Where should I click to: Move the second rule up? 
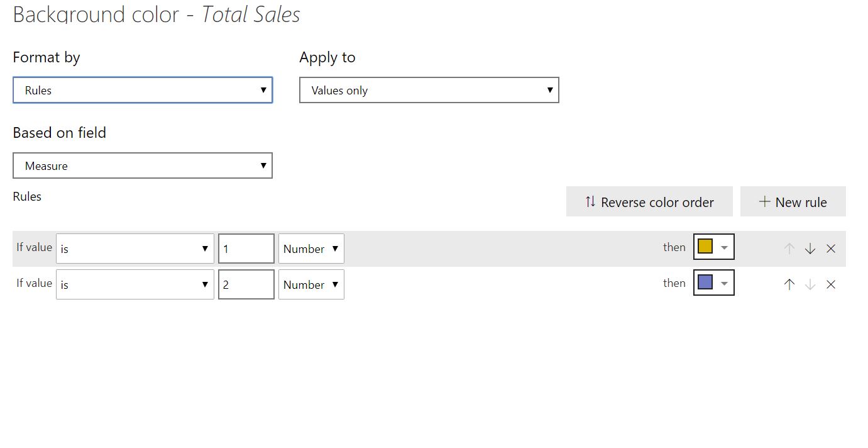coord(789,284)
